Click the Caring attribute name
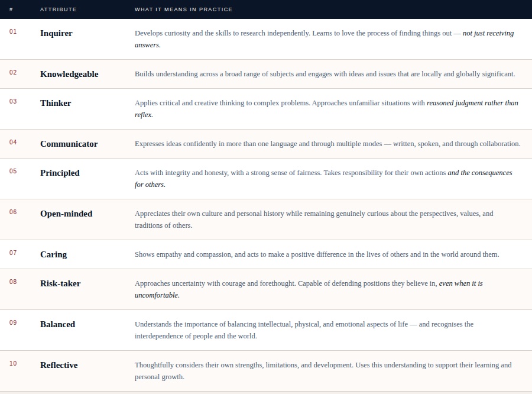The image size is (532, 394). tap(53, 254)
